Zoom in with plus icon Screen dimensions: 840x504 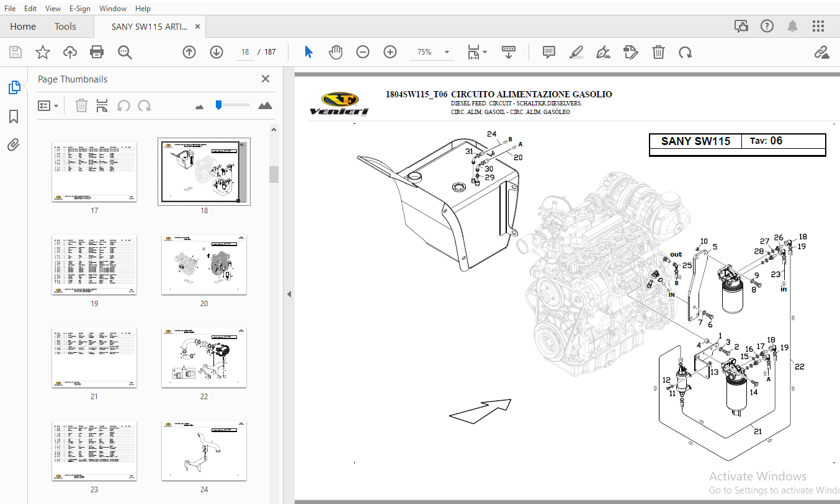pyautogui.click(x=390, y=52)
